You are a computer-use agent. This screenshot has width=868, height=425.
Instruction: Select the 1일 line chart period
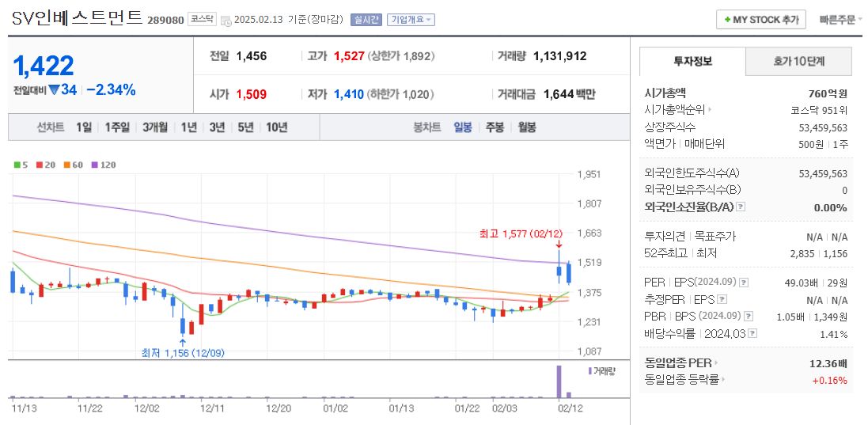click(x=84, y=127)
